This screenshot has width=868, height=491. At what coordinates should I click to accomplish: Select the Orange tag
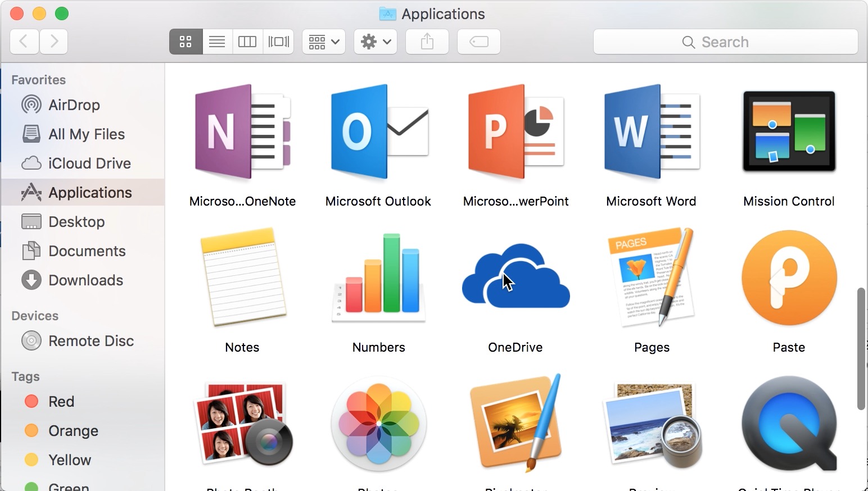click(83, 431)
